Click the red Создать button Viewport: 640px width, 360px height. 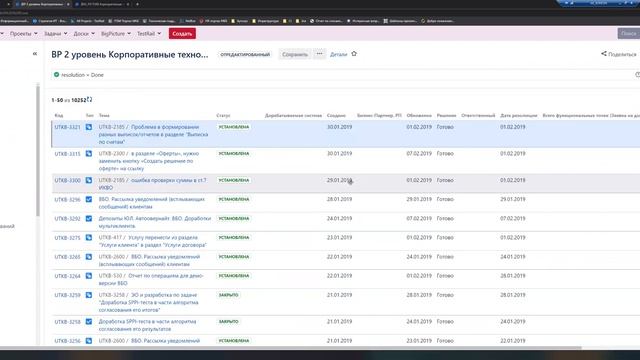click(182, 33)
